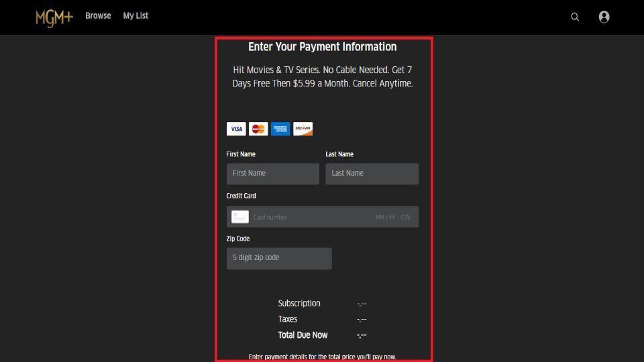The width and height of the screenshot is (644, 362).
Task: Click the Discover card logo
Action: pyautogui.click(x=303, y=129)
